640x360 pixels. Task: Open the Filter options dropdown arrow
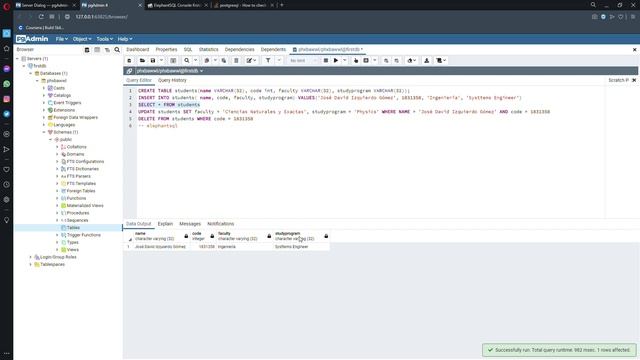point(279,60)
